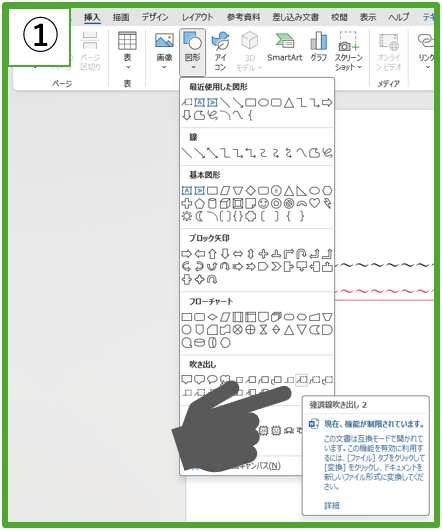Choose the up arrow in ブロック矢印
The width and height of the screenshot is (442, 530).
click(x=212, y=254)
